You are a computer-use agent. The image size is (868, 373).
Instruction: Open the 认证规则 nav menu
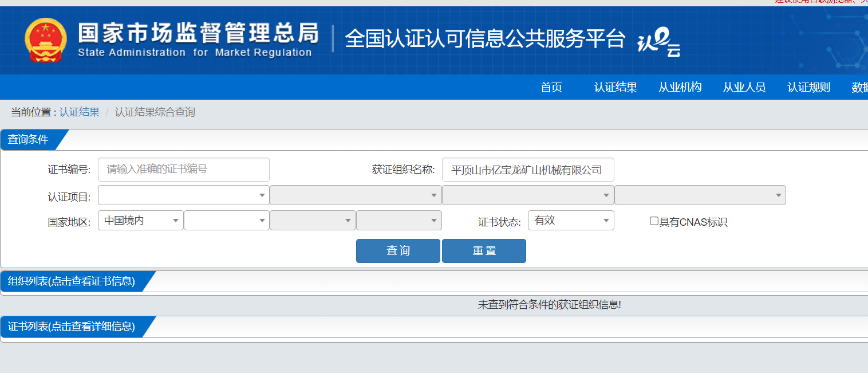(x=808, y=87)
